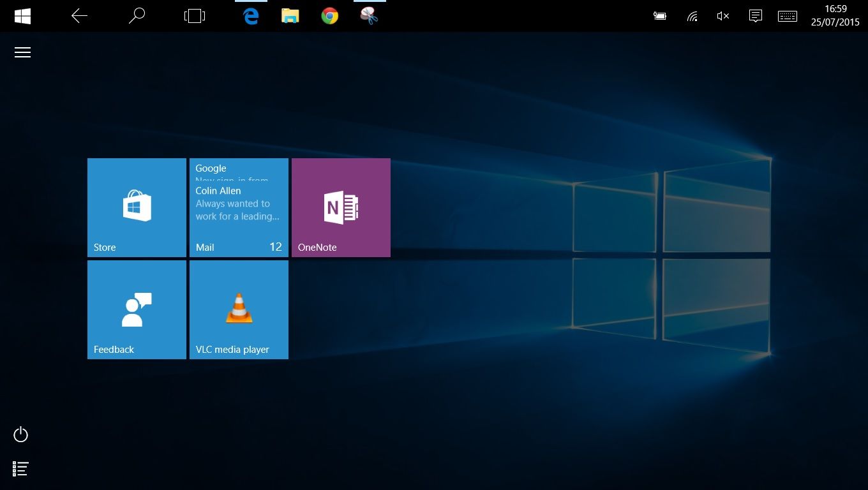Click the Colin Allen mail preview
Screen dimensions: 868x490
point(237,204)
